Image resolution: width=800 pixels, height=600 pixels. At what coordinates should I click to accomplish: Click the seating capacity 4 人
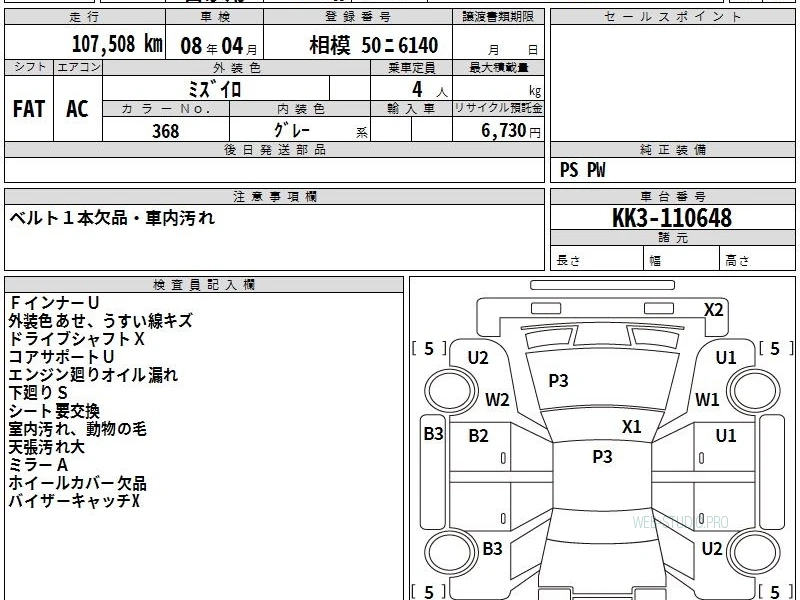click(430, 90)
